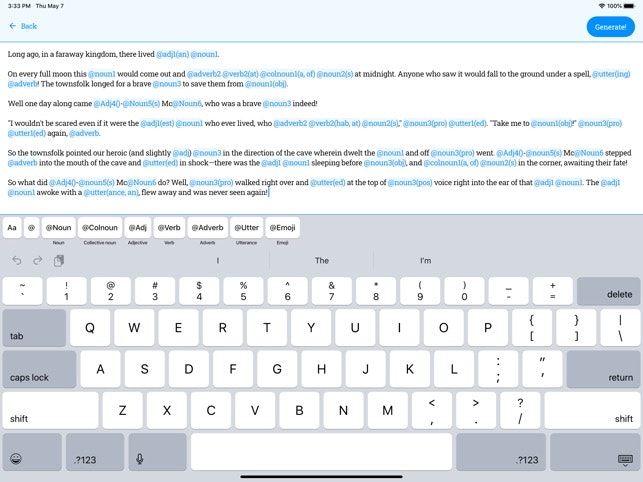Insert an @Adverb placeholder
This screenshot has width=643, height=482.
(207, 228)
